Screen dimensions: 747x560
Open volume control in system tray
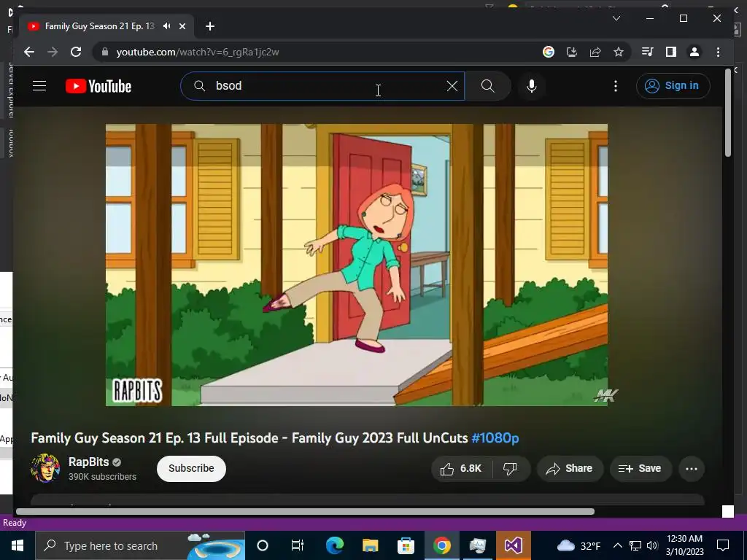click(x=652, y=545)
